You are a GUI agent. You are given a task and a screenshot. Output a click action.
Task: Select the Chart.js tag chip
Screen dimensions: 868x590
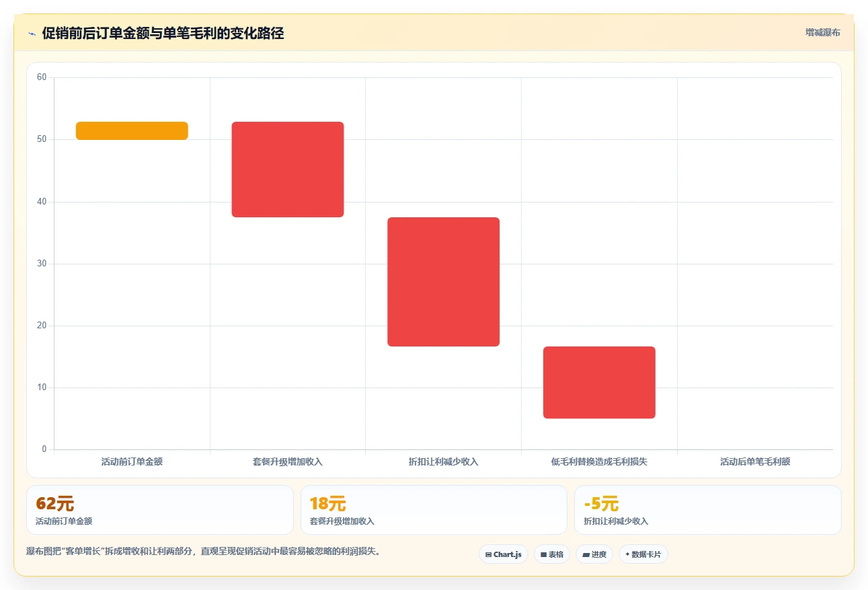click(x=504, y=554)
